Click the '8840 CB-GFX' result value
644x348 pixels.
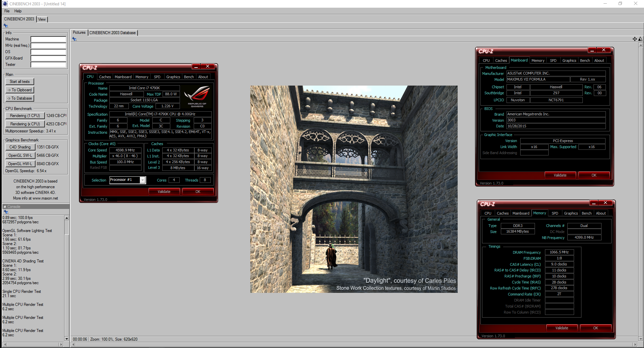48,164
